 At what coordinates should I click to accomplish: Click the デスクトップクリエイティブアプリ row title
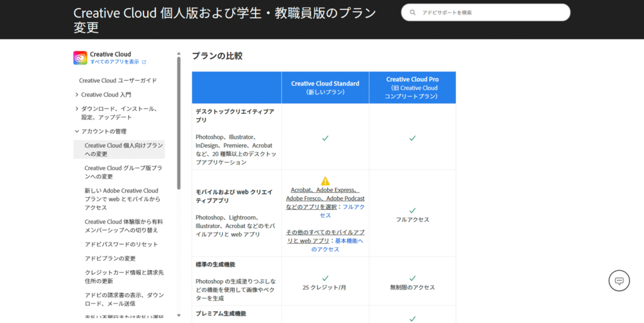(x=235, y=116)
